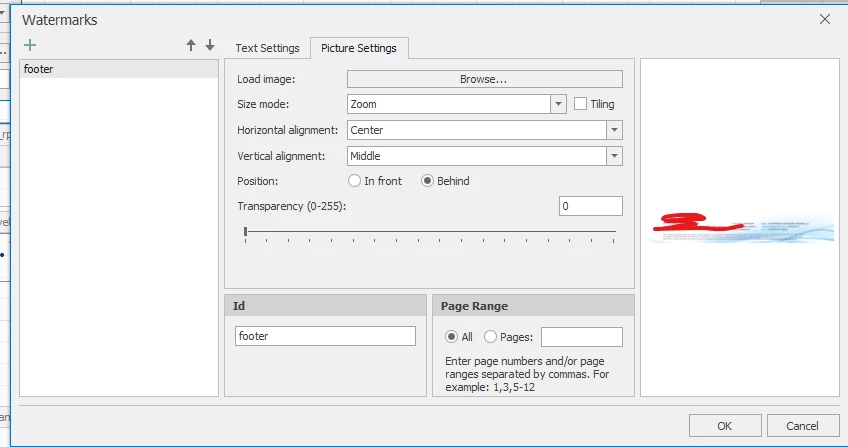Move watermark down with the down arrow
The width and height of the screenshot is (848, 447).
tap(210, 46)
